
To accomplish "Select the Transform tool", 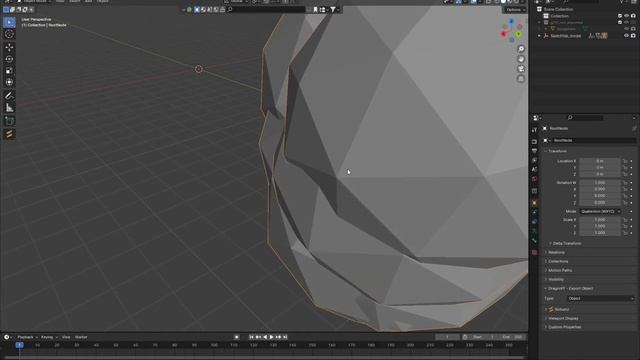I will pos(9,82).
